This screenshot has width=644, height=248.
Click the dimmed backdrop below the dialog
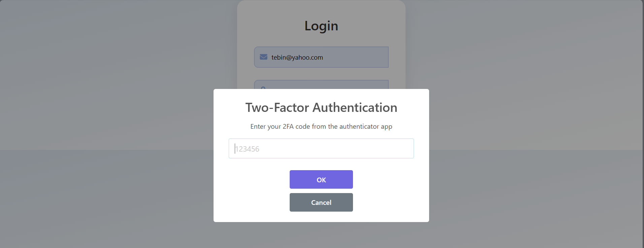[321, 236]
